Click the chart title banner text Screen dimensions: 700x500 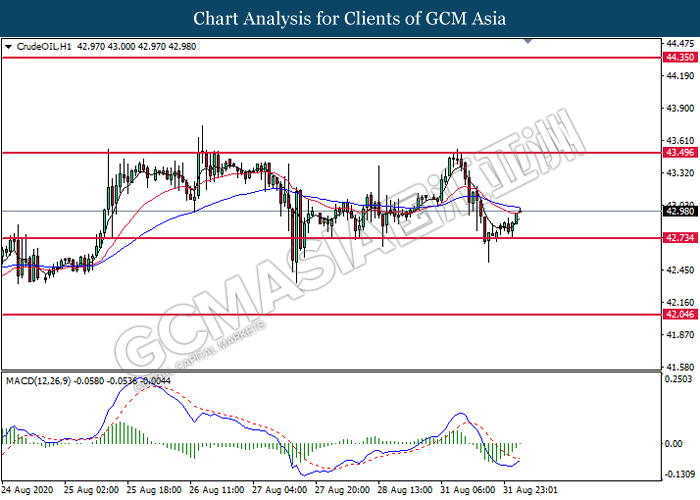tap(349, 18)
